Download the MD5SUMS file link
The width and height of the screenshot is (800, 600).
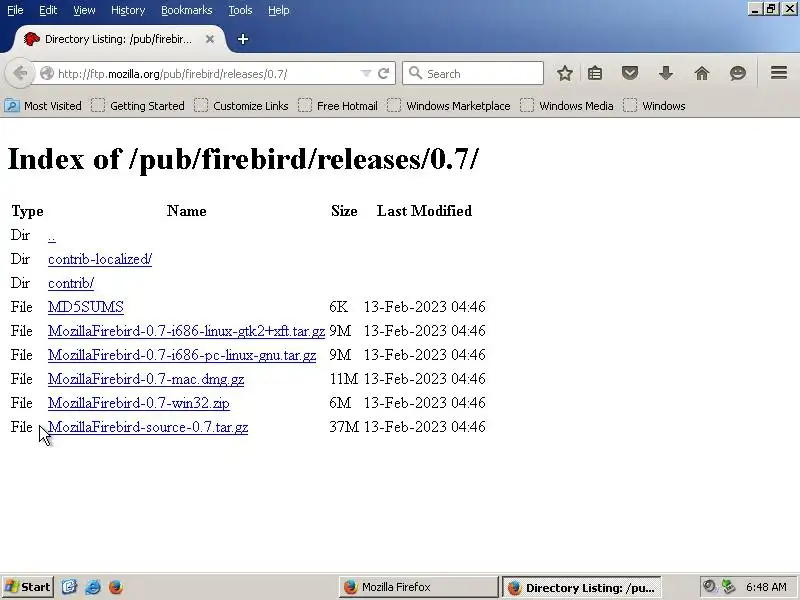click(x=86, y=307)
